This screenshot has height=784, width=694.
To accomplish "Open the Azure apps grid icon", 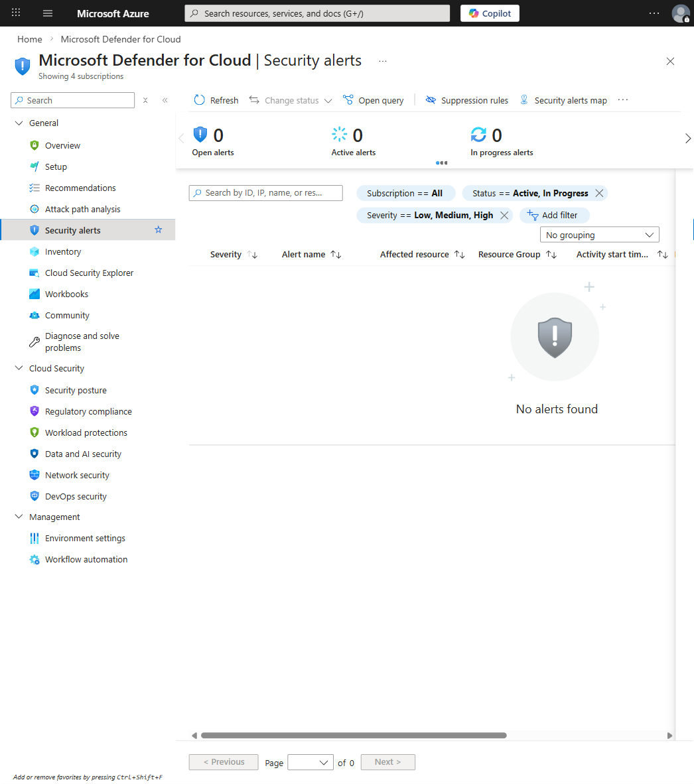I will click(16, 13).
